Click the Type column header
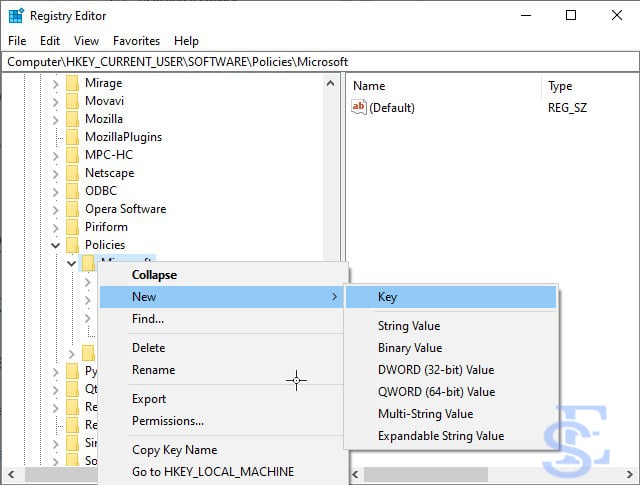 (x=560, y=86)
